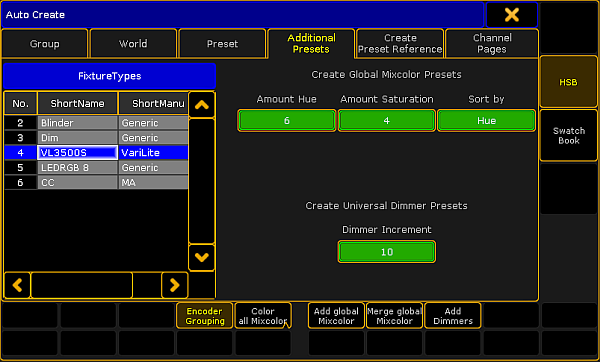Toggle the HSB color mode button
Viewport: 600px width, 362px height.
click(x=568, y=82)
